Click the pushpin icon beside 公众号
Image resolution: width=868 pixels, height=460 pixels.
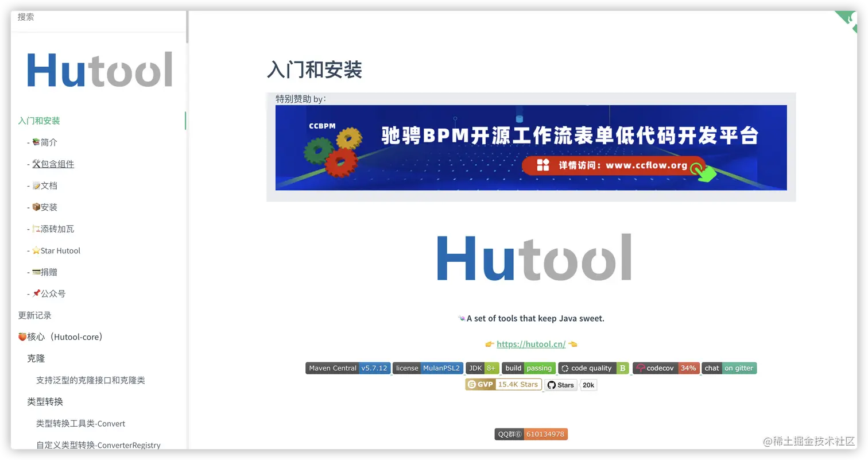(37, 293)
